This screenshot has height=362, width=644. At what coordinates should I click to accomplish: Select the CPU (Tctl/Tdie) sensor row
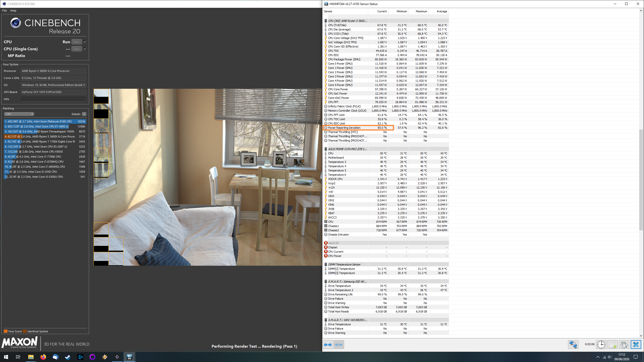(386, 25)
